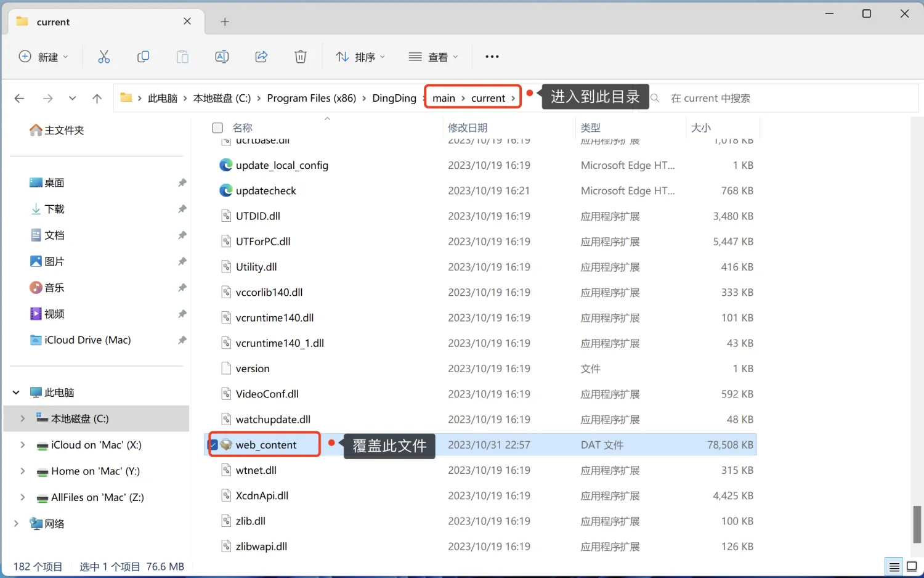This screenshot has width=924, height=578.
Task: Click Program Files (x86) breadcrumb
Action: [x=312, y=98]
